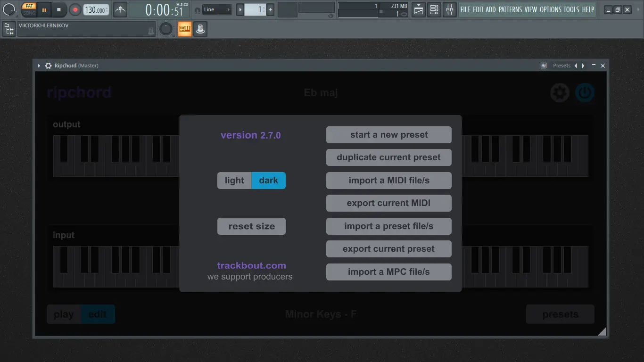
Task: Click the 130.000 tempo field
Action: tap(96, 9)
